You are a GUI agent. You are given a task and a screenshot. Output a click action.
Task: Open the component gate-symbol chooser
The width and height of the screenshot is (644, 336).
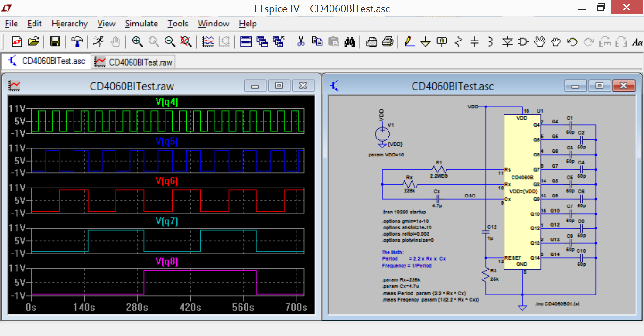tap(523, 42)
